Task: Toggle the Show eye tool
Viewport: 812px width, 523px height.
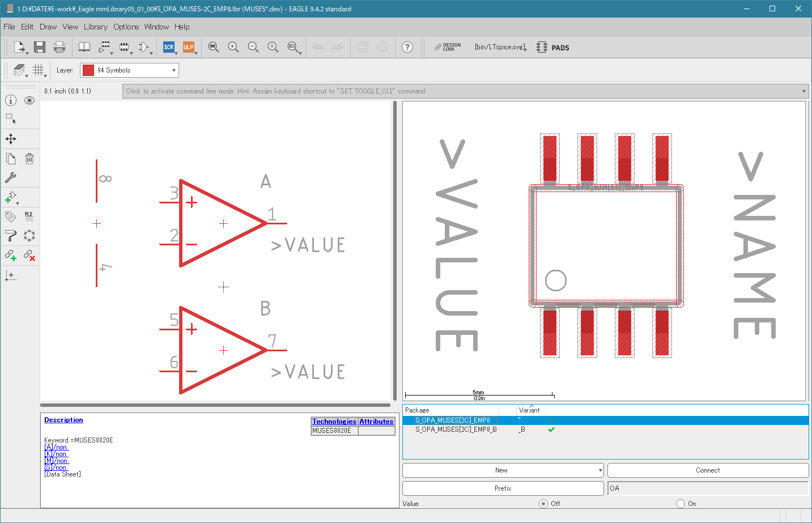Action: 29,100
